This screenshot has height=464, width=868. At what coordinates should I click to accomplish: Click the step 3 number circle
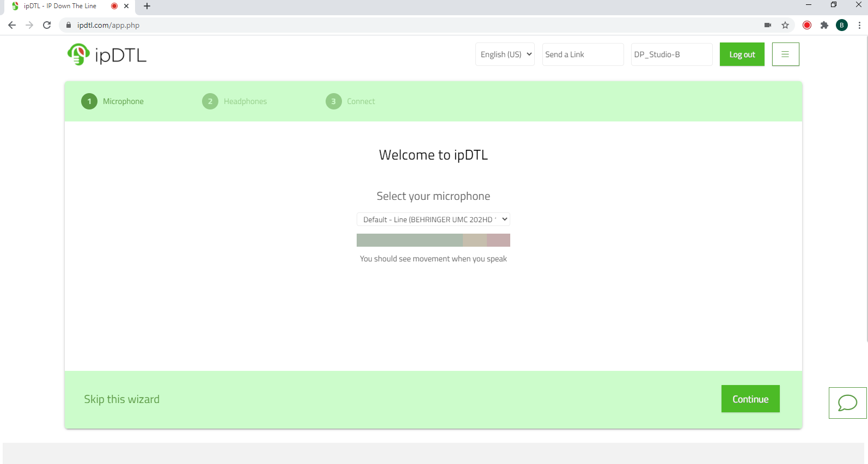click(334, 101)
